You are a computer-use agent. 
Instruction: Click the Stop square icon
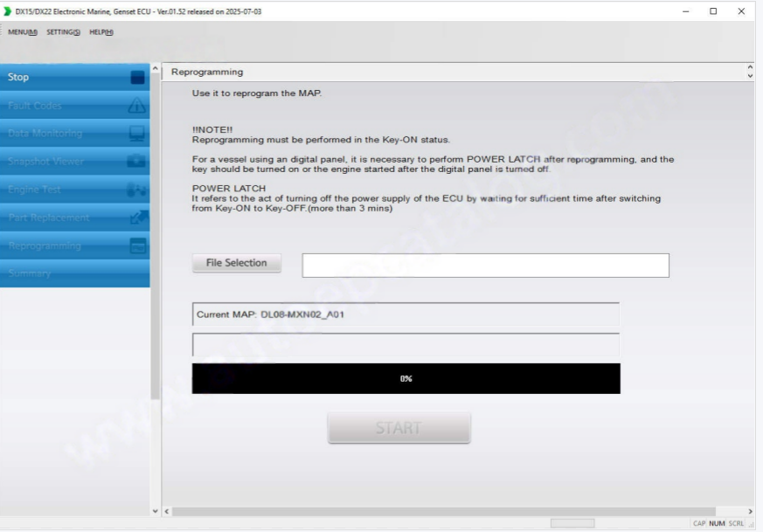tap(137, 77)
